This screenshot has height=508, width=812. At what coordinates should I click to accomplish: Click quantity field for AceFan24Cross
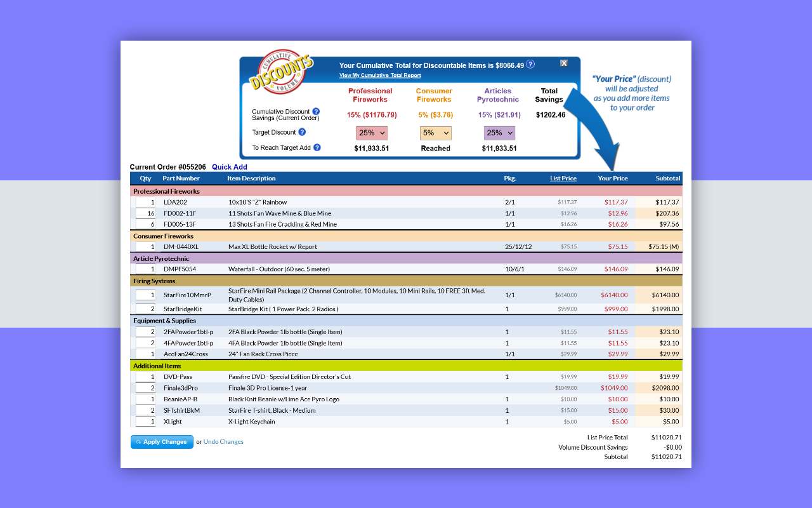[145, 354]
